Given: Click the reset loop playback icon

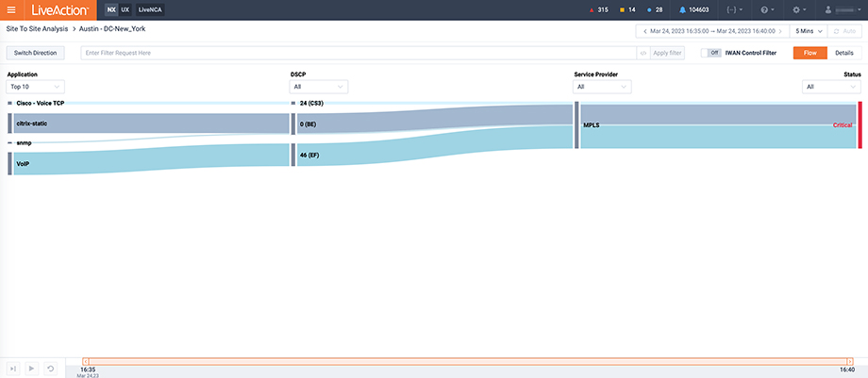Looking at the screenshot, I should tap(50, 369).
